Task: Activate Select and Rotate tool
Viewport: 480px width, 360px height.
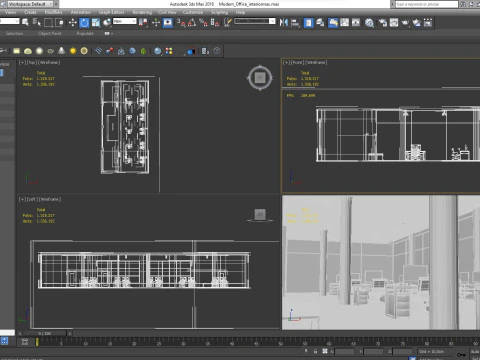Action: (84, 22)
